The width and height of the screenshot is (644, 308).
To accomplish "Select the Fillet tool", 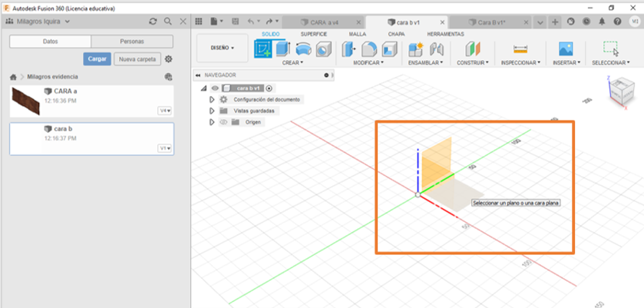I will [368, 49].
